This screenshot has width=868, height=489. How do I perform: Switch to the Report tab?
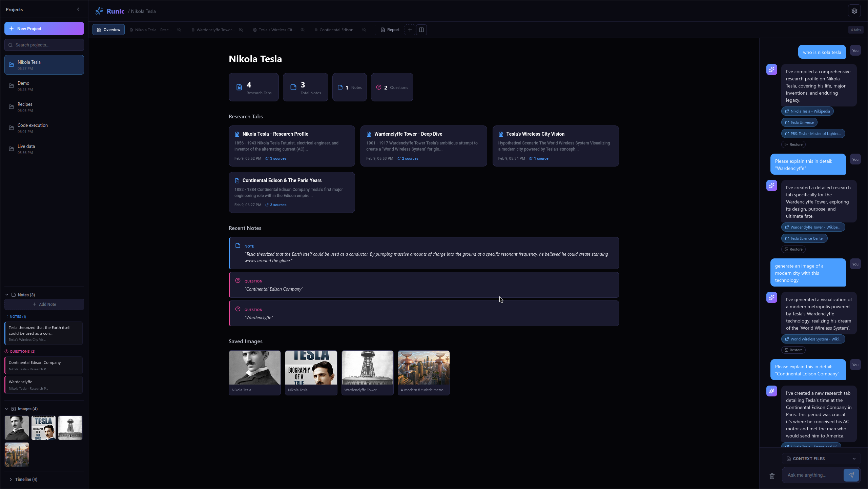[x=390, y=30]
